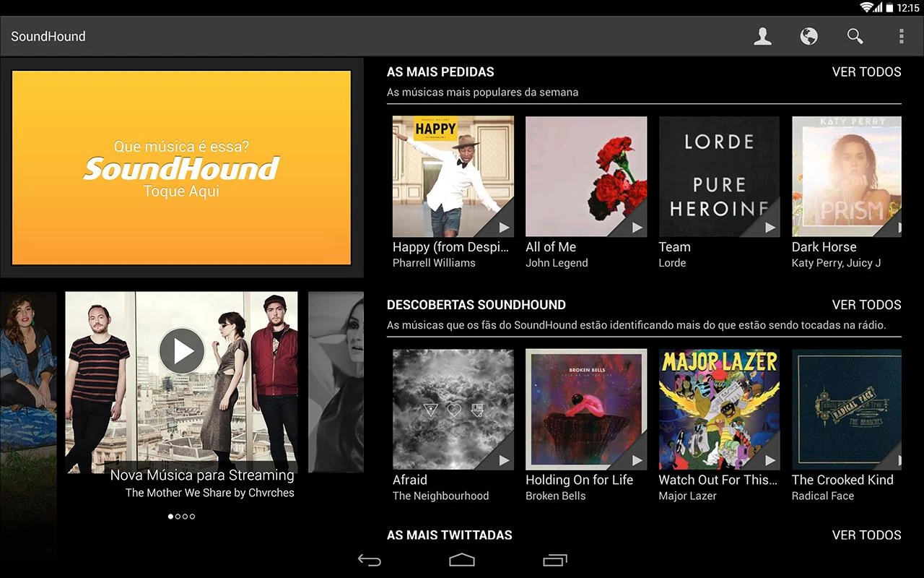Select song title All of Me
Image resolution: width=924 pixels, height=578 pixels.
[x=551, y=247]
